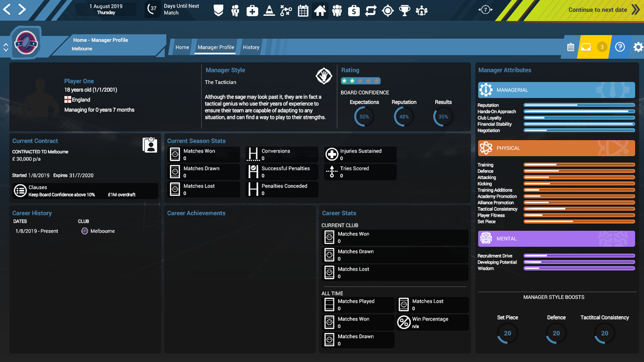Expand the sidebar chevron near the club badge

(5, 47)
